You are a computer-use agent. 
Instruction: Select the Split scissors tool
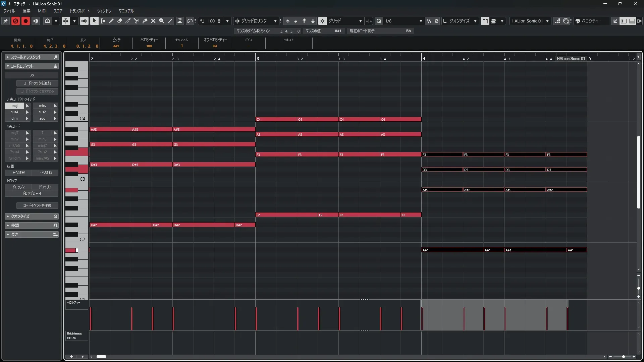pos(136,21)
